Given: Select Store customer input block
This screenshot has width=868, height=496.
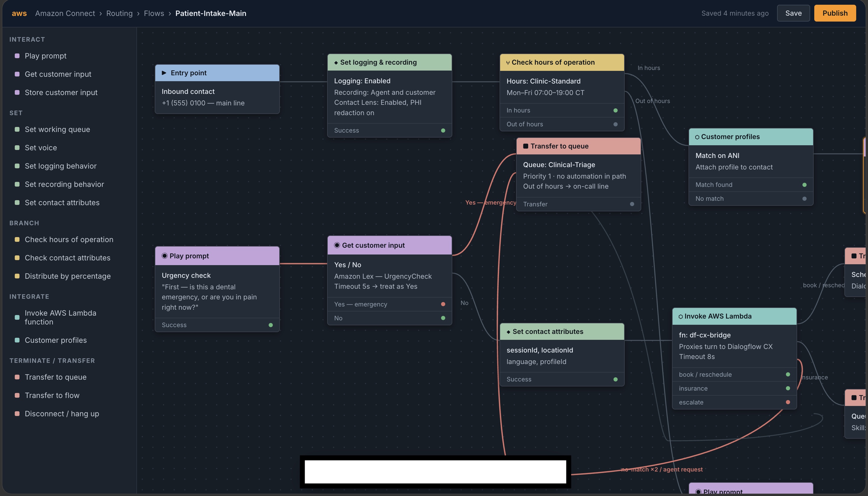Looking at the screenshot, I should [61, 92].
